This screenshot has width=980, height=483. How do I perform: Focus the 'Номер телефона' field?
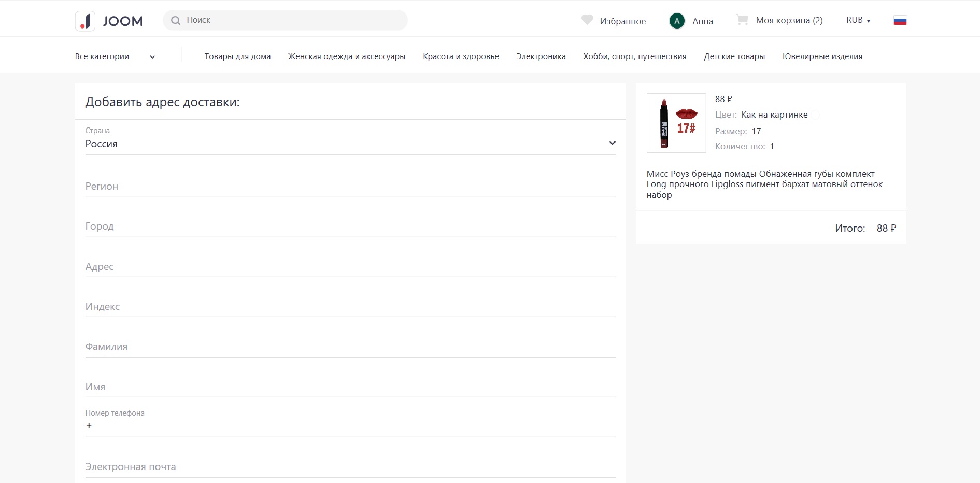point(350,426)
